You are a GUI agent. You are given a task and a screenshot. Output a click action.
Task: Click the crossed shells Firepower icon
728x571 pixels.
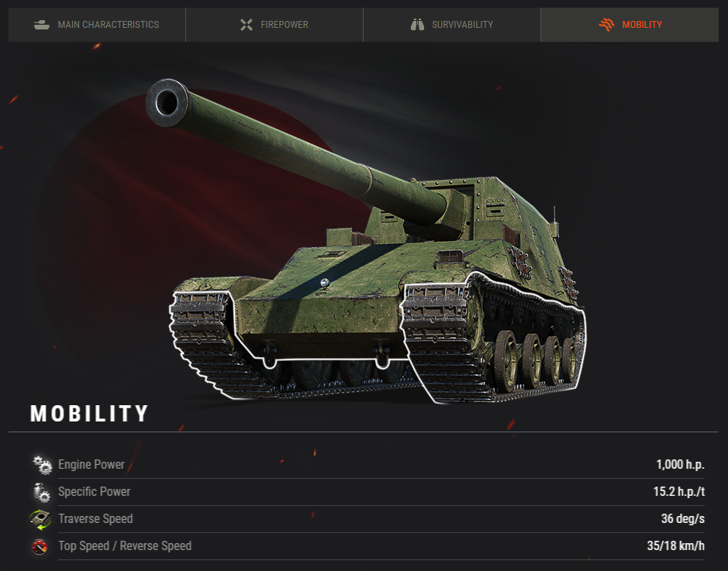(x=247, y=25)
